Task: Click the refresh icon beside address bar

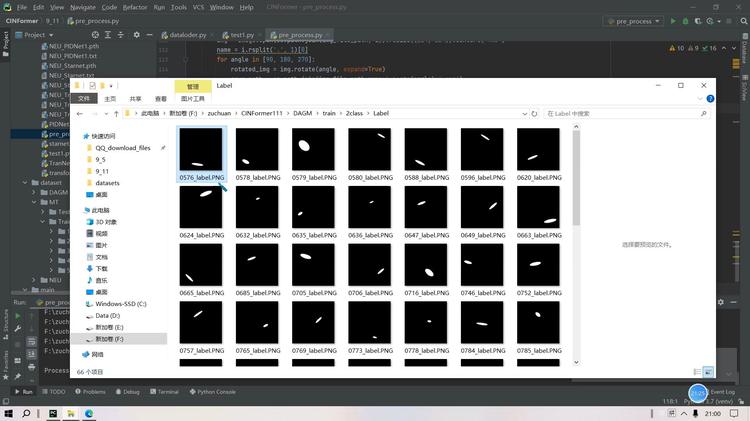Action: (534, 113)
